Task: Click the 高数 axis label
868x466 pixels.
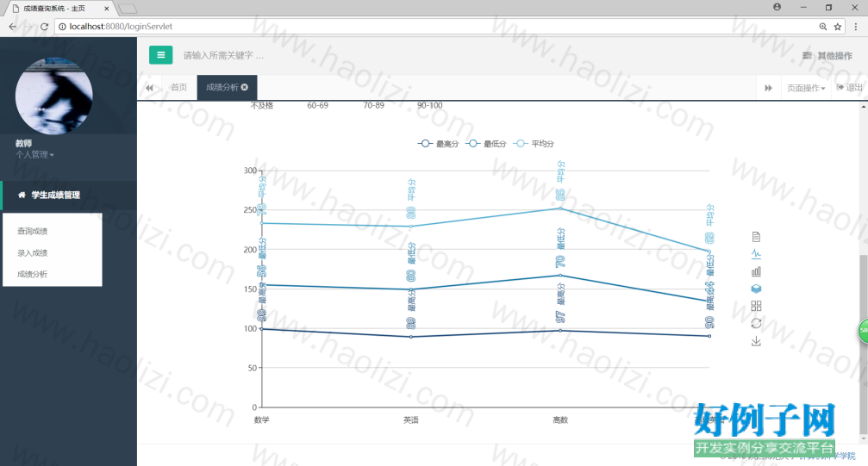Action: pyautogui.click(x=560, y=420)
